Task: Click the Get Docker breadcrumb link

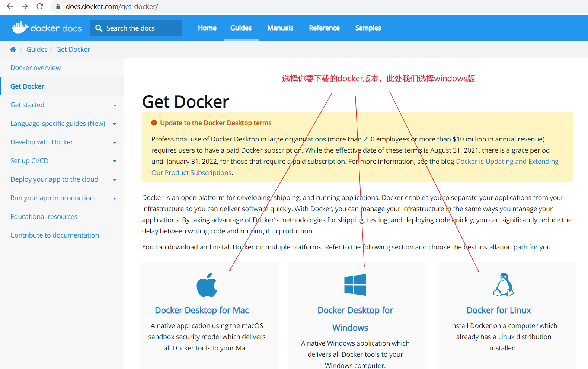Action: 73,50
